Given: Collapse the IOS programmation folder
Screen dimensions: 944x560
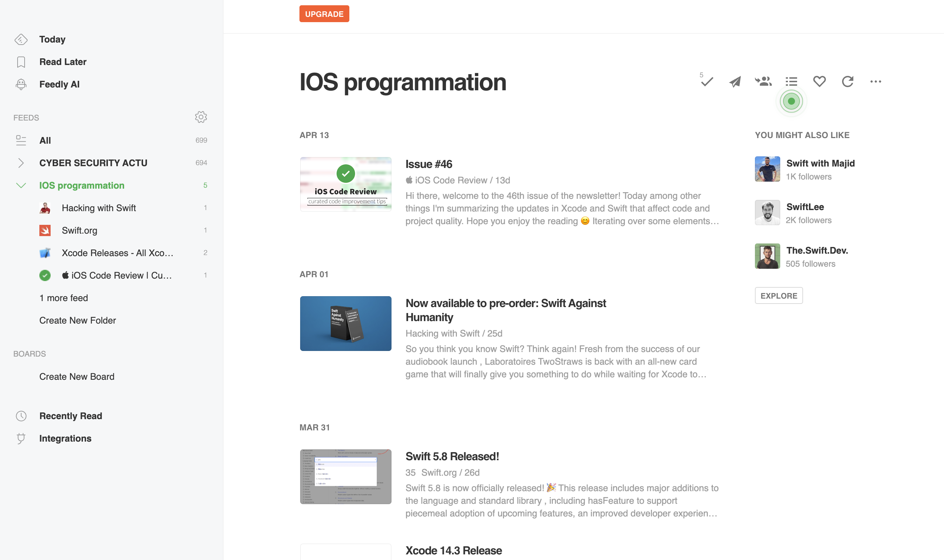Looking at the screenshot, I should coord(21,185).
